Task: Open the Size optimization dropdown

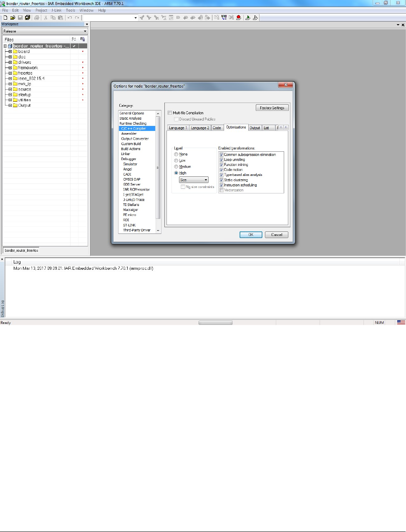Action: (194, 180)
